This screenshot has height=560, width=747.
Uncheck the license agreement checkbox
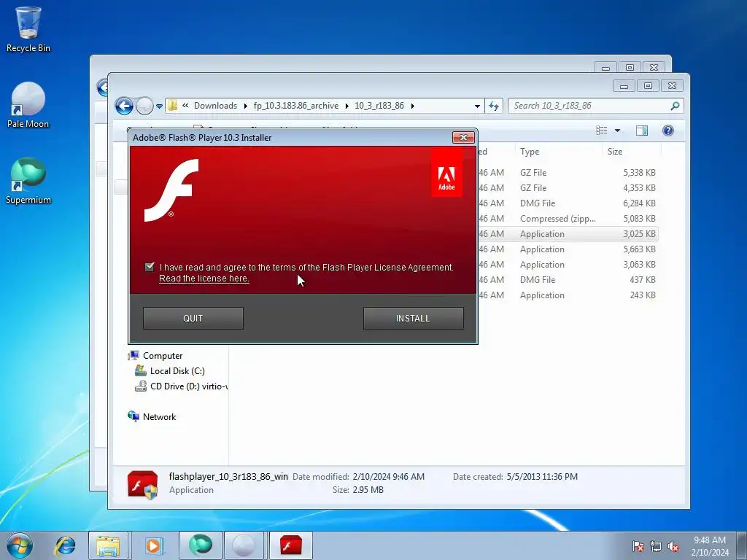(150, 267)
